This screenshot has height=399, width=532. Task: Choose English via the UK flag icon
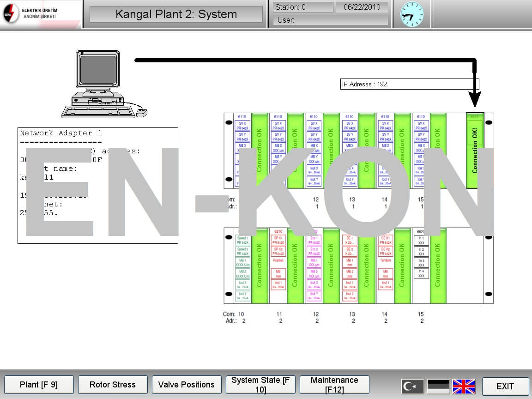(x=464, y=386)
